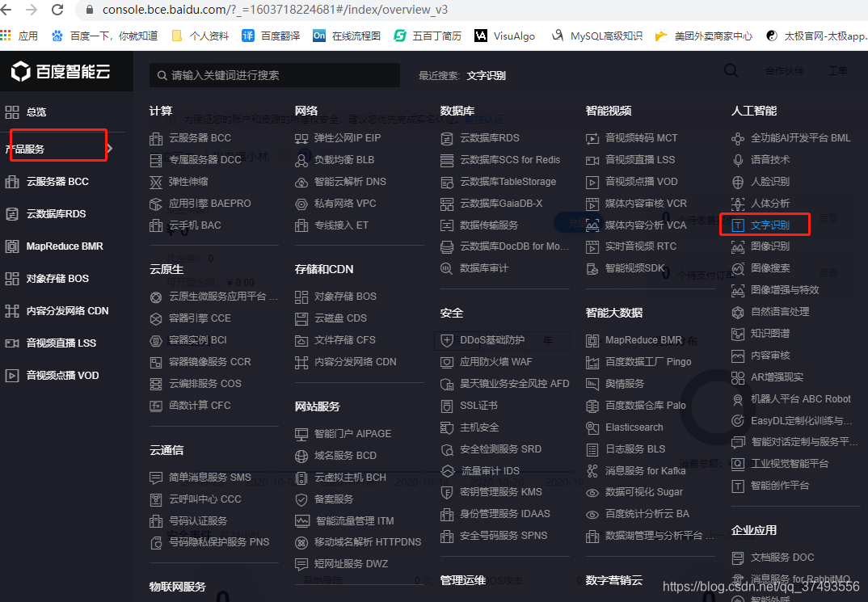Click the 简单消息服务 SMS icon
Image resolution: width=868 pixels, height=602 pixels.
(x=156, y=478)
